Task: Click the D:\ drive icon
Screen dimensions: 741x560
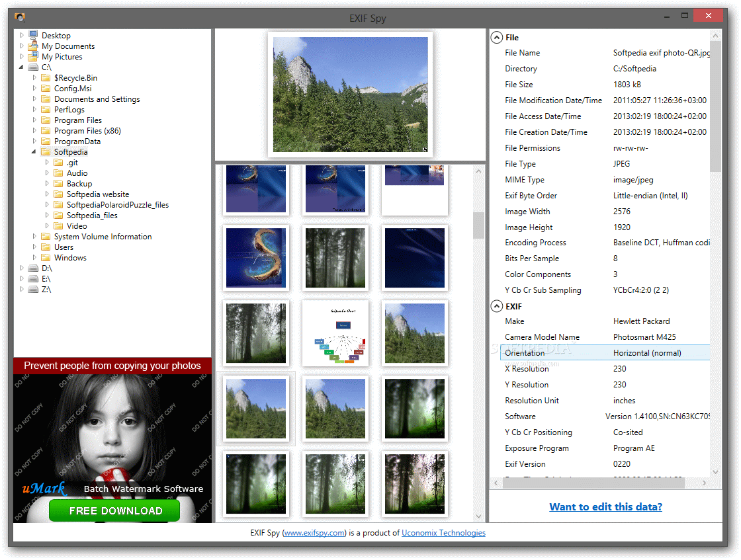Action: tap(33, 268)
